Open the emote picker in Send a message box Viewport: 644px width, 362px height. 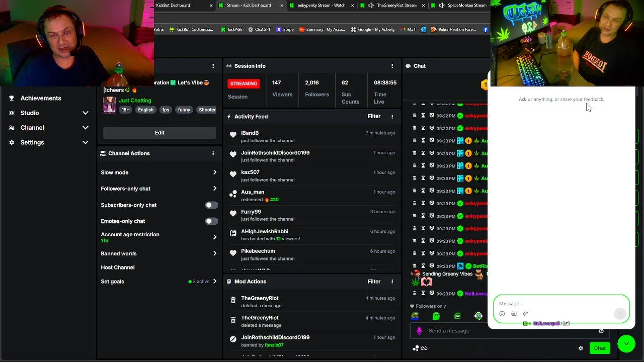(601, 331)
